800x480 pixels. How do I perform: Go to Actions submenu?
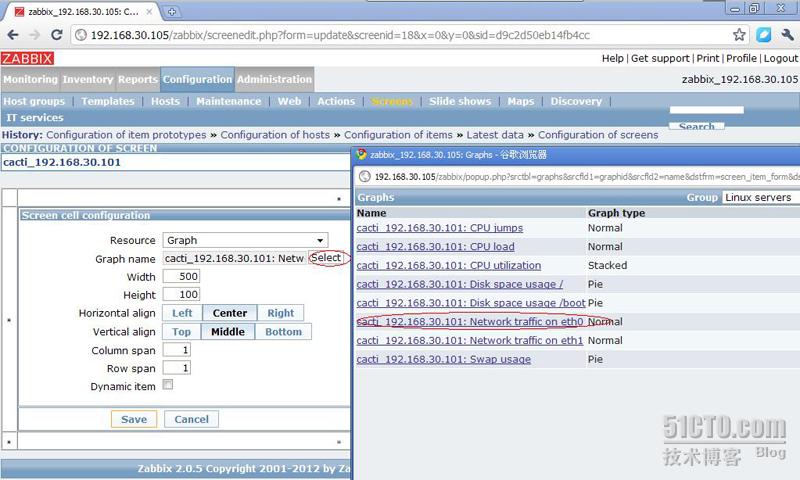(336, 101)
